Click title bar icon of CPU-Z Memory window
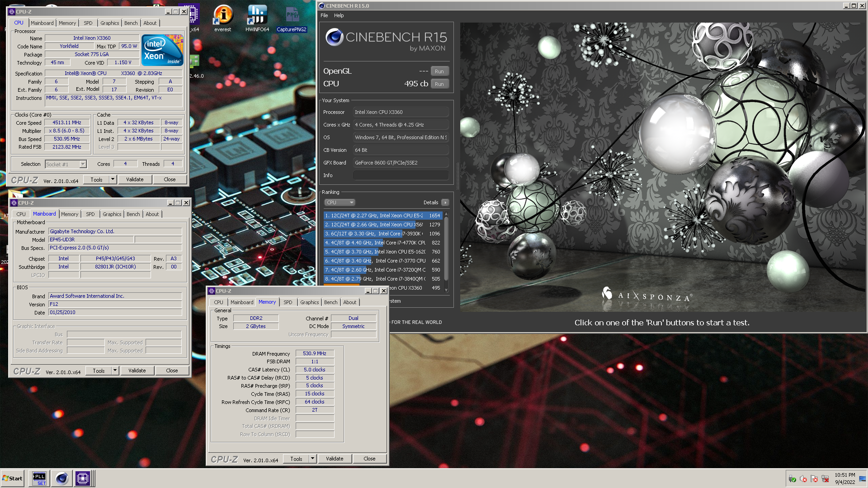 click(211, 291)
